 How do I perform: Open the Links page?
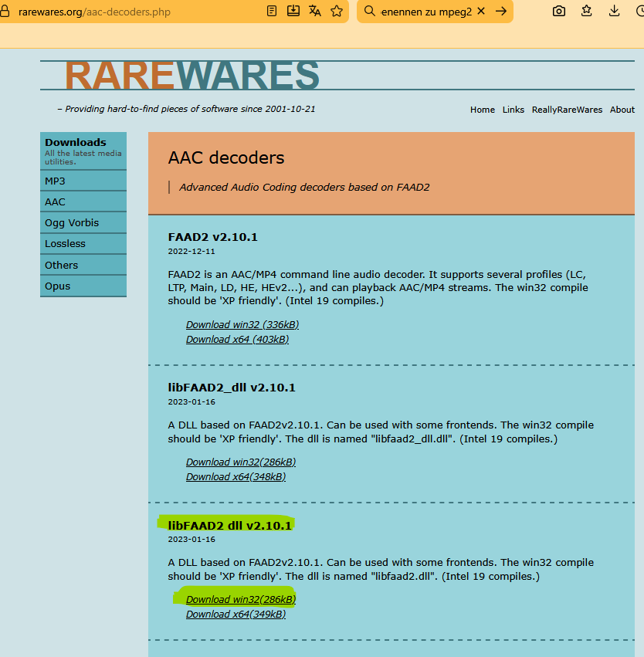[514, 110]
